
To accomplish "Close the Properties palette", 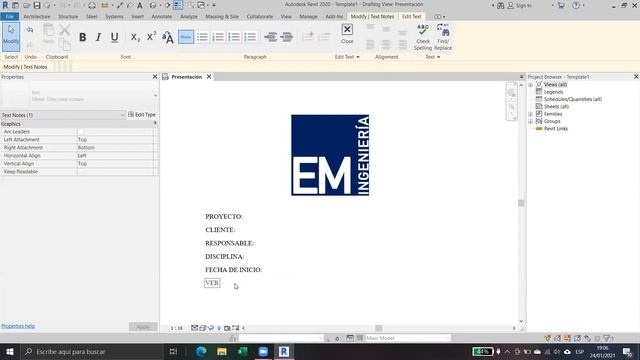I will 155,77.
